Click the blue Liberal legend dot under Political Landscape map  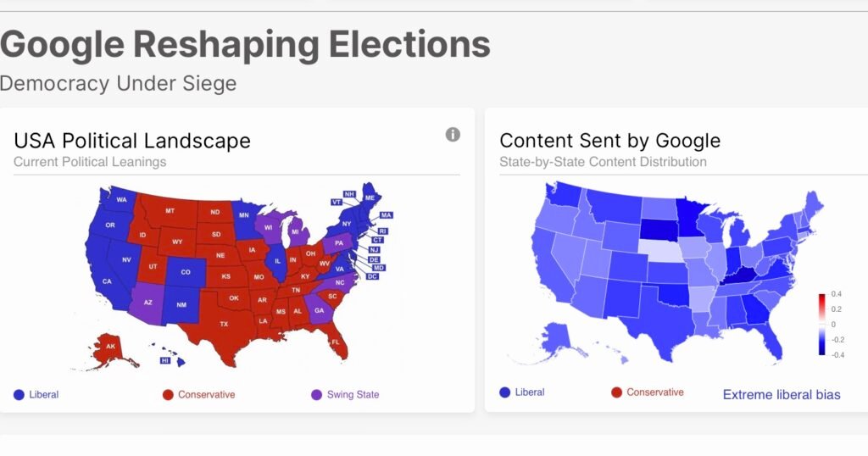click(19, 394)
